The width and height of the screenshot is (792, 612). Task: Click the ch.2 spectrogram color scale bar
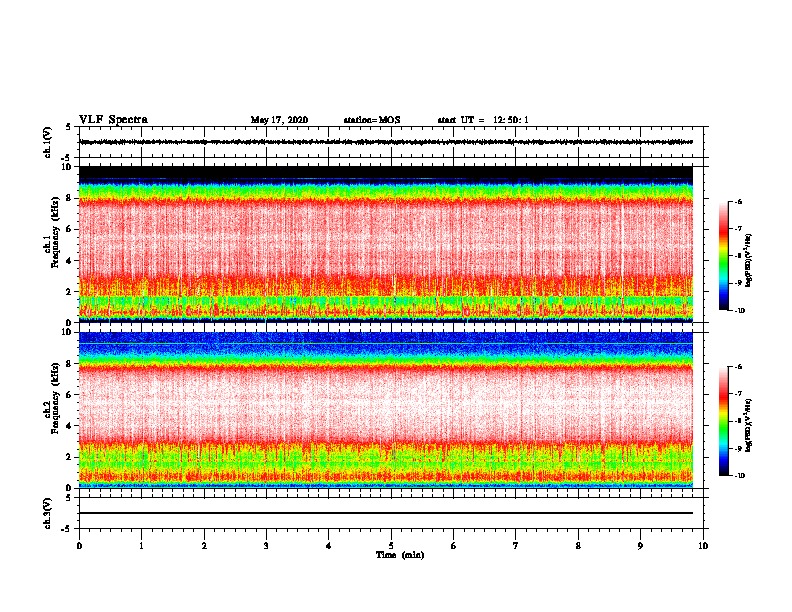(x=724, y=421)
